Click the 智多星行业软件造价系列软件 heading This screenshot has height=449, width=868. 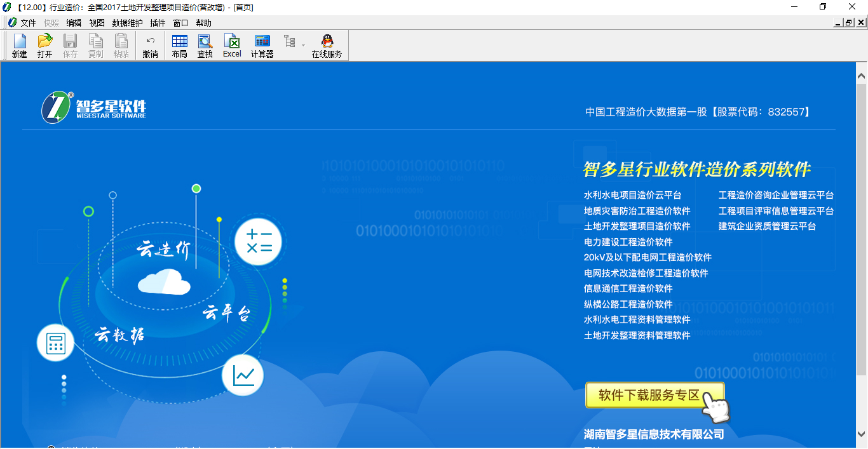click(697, 170)
